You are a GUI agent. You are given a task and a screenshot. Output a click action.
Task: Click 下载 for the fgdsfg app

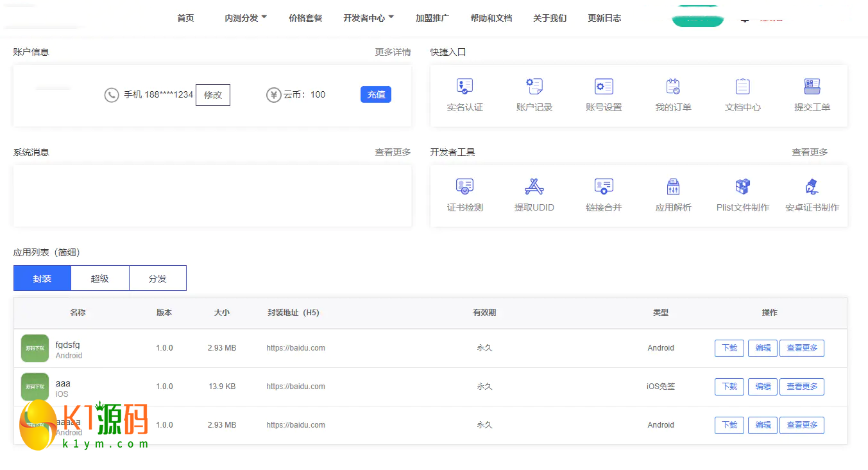pos(729,348)
